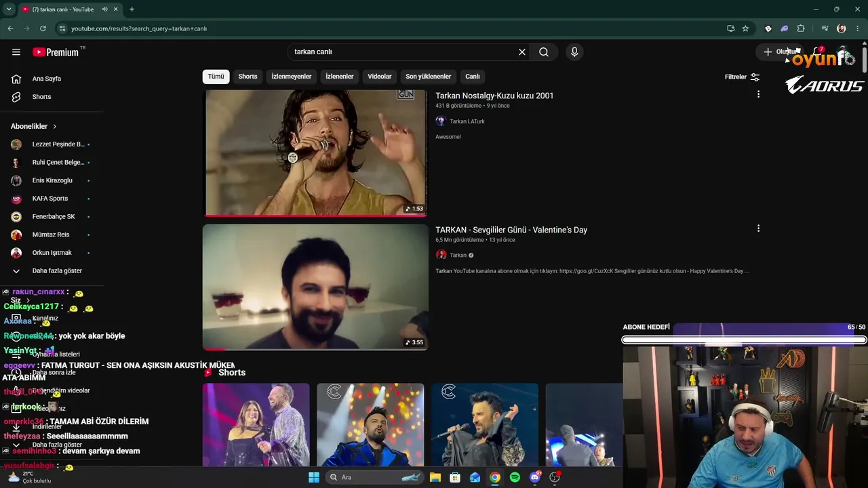This screenshot has width=868, height=488.
Task: Go back in browser history
Action: coord(10,28)
